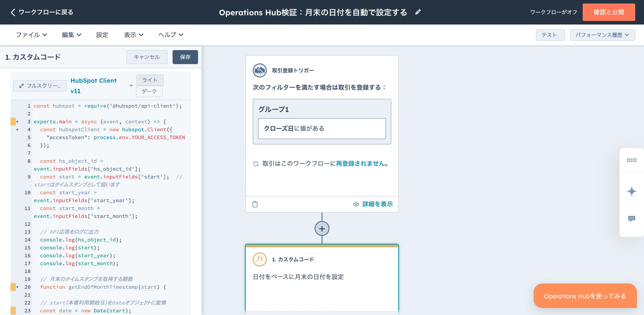
Task: Click the ワークフローに戻る link
Action: 46,12
